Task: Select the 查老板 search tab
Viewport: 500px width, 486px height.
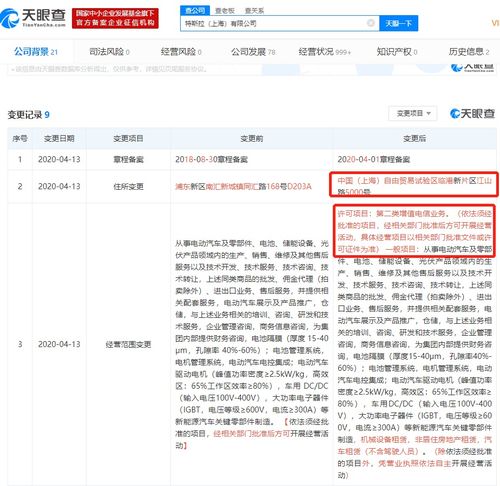Action: coord(225,11)
